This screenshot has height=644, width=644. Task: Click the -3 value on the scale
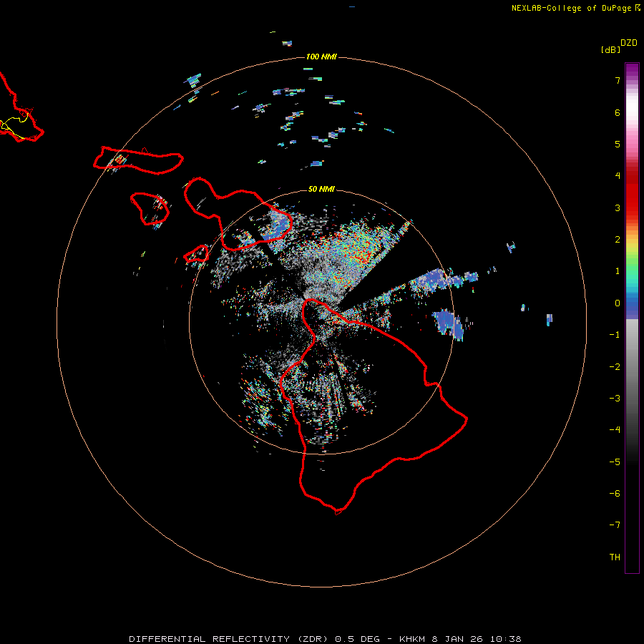tap(615, 399)
